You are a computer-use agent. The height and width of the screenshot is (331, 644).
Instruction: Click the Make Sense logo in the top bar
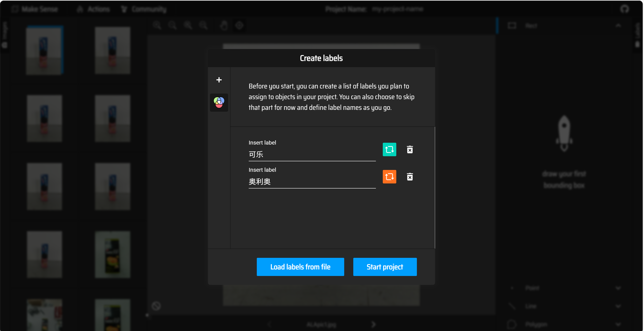point(35,9)
